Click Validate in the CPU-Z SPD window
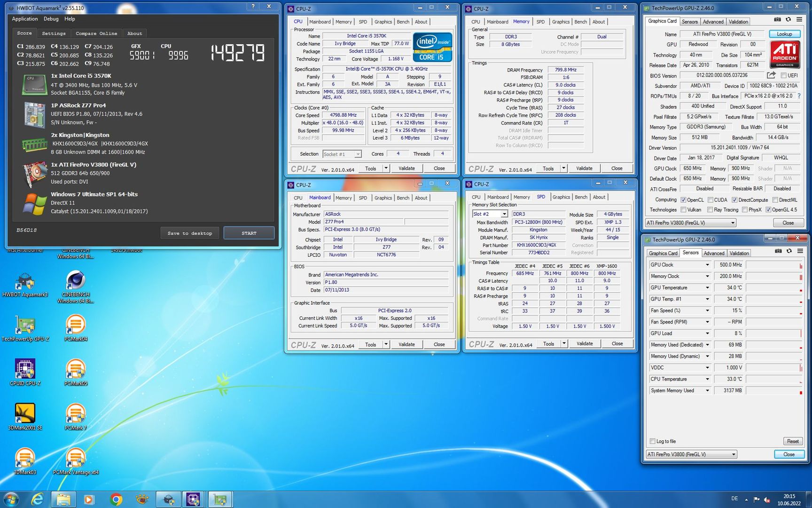This screenshot has width=812, height=508. click(585, 344)
